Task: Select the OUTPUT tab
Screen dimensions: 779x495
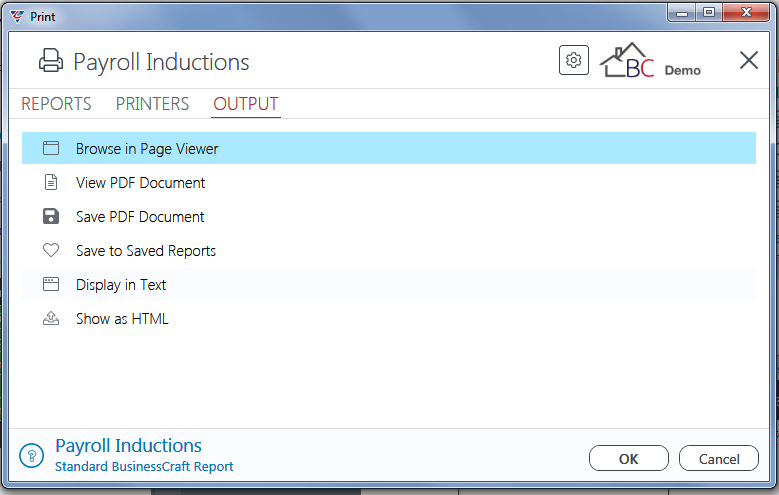Action: point(246,104)
